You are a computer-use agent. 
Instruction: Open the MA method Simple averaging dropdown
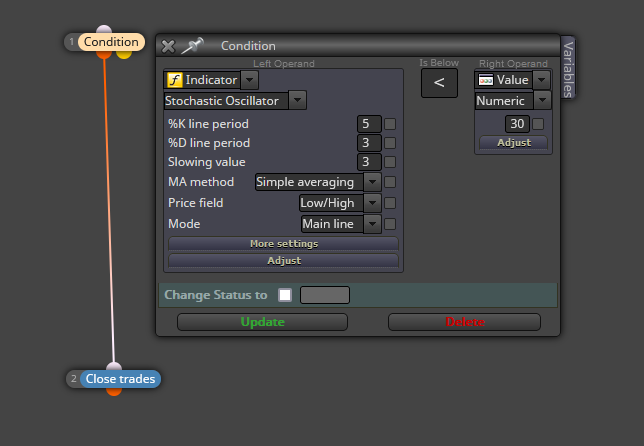(372, 182)
